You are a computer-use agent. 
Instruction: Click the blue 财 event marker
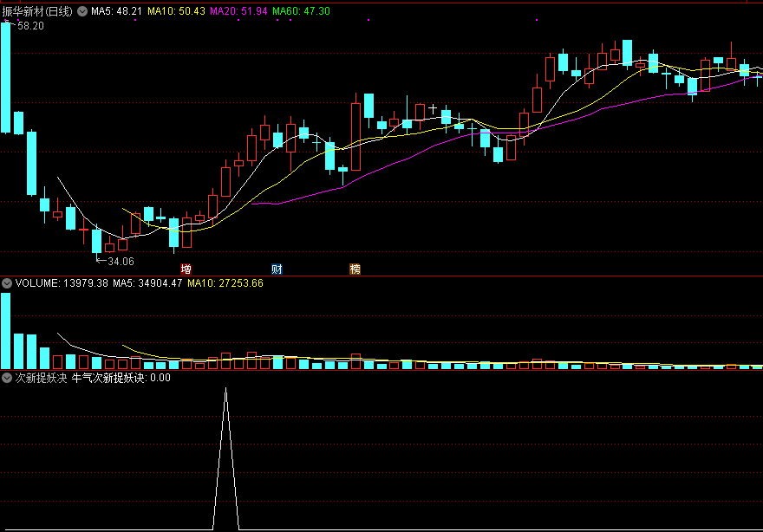pyautogui.click(x=277, y=269)
